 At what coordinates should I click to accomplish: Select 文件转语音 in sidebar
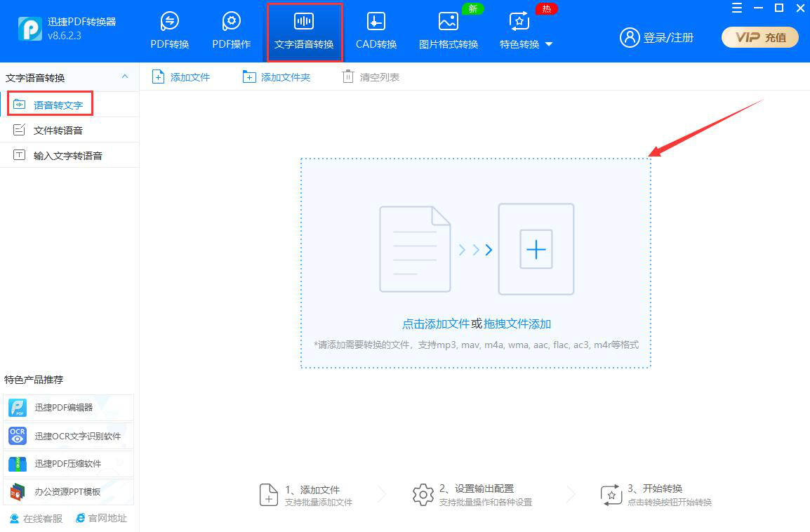[69, 130]
